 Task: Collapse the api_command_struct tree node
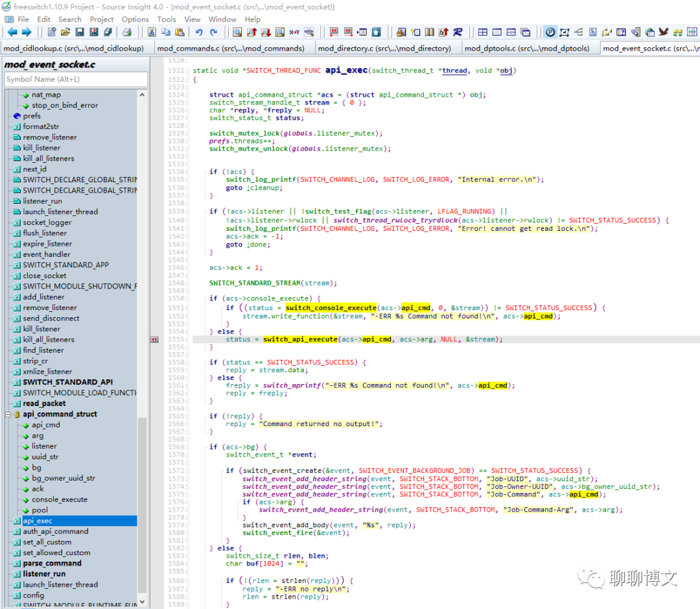coord(8,414)
